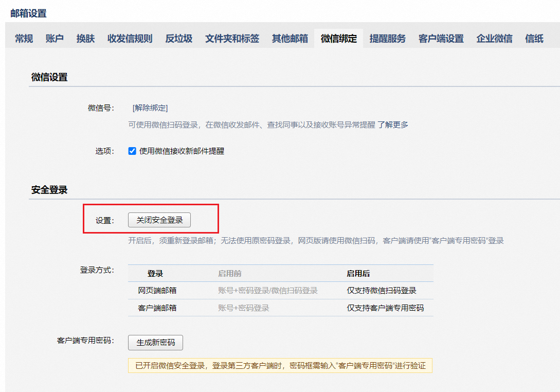Select the 客户端邮箱 table row
The width and height of the screenshot is (560, 392).
point(280,307)
